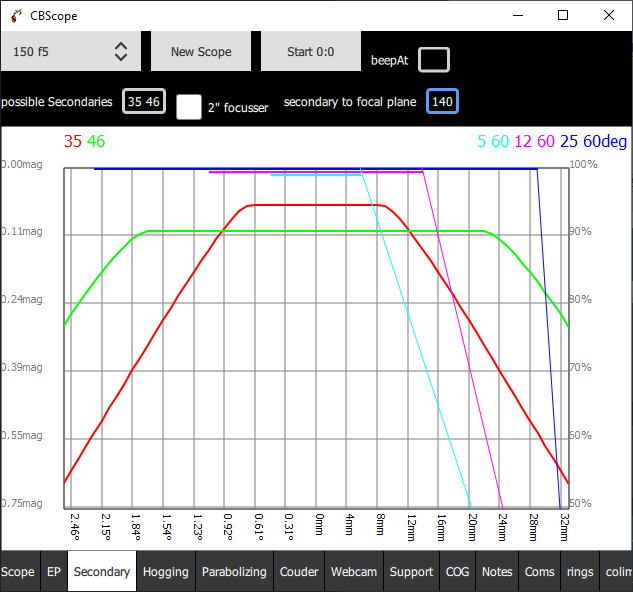Open the EP tab
Screen dimensions: 633x592
pyautogui.click(x=54, y=572)
